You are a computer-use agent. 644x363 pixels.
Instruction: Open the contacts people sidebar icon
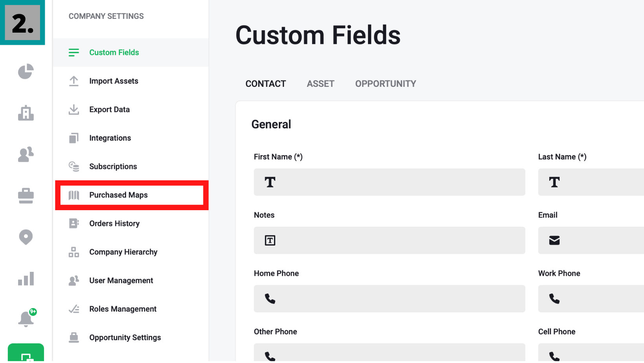pyautogui.click(x=26, y=154)
